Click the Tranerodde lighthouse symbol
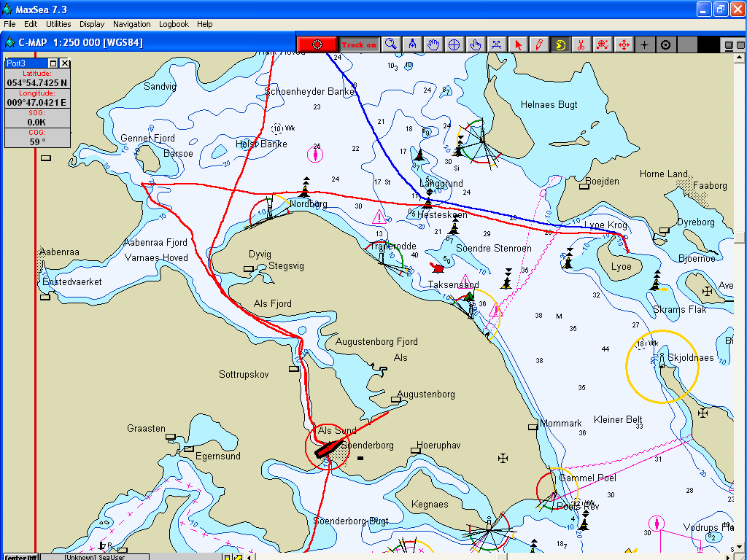The height and width of the screenshot is (560, 747). point(382,257)
